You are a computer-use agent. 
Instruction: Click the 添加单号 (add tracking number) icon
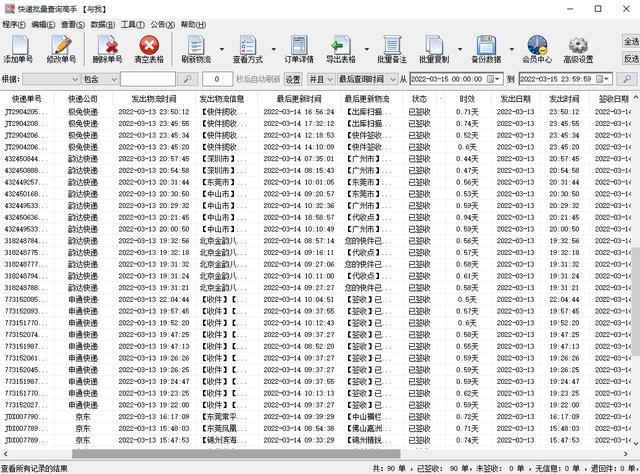18,47
